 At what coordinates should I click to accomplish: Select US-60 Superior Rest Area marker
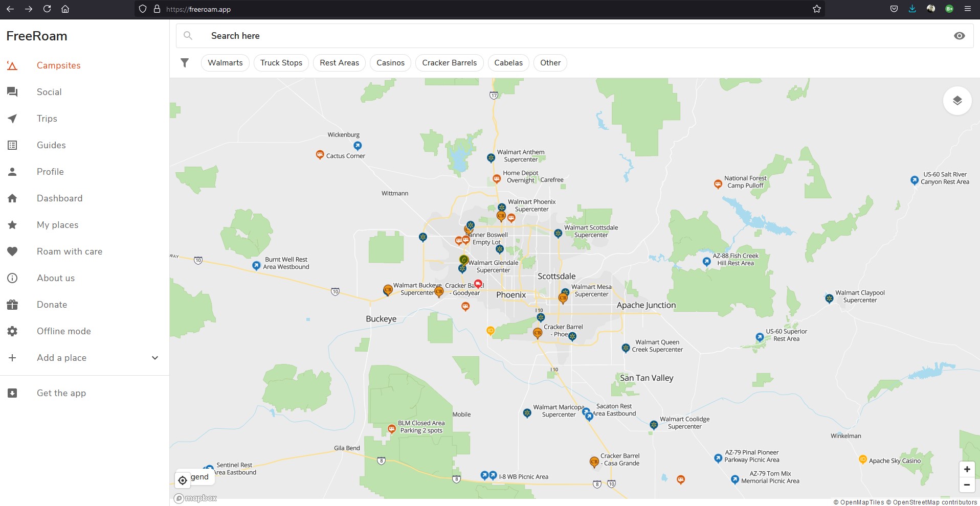(760, 337)
